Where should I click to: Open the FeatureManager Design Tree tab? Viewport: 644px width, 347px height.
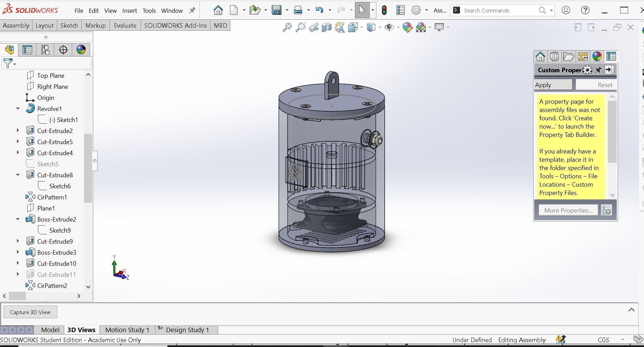coord(10,50)
